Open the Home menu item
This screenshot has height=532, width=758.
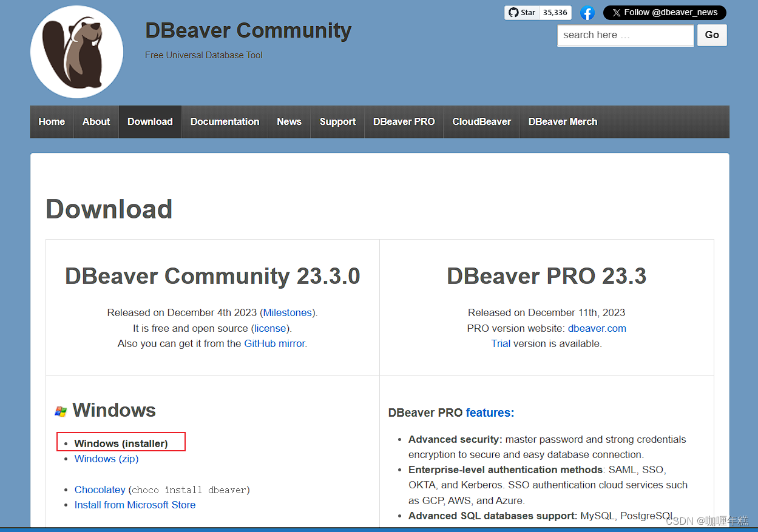(52, 122)
